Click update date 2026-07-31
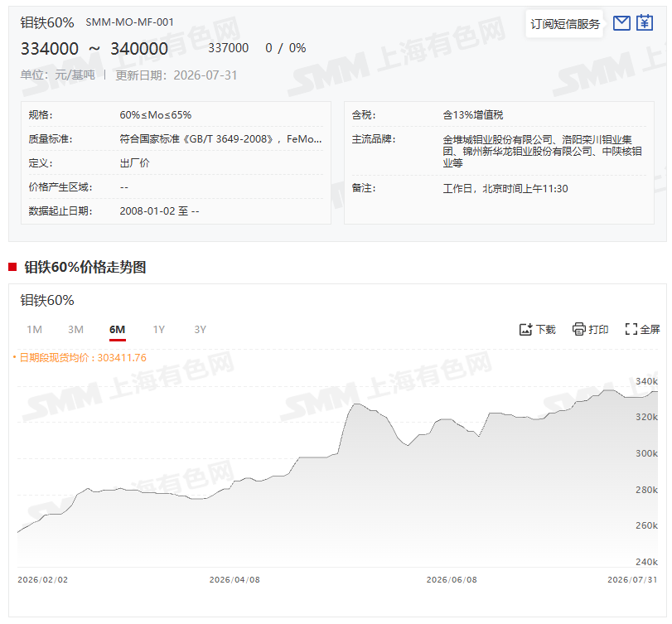 pos(205,75)
